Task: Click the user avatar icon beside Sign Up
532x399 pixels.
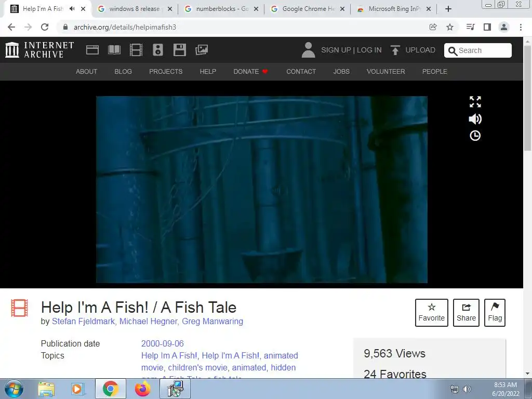Action: point(308,50)
